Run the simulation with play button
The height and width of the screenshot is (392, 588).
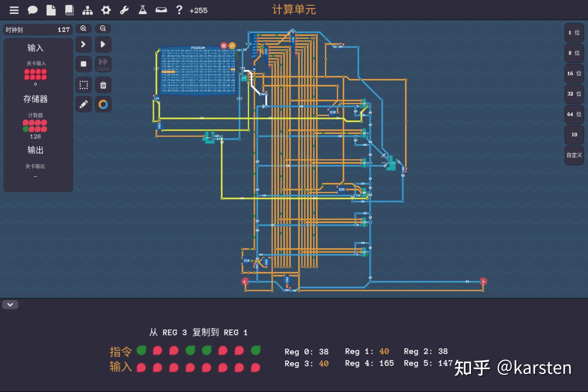[103, 44]
